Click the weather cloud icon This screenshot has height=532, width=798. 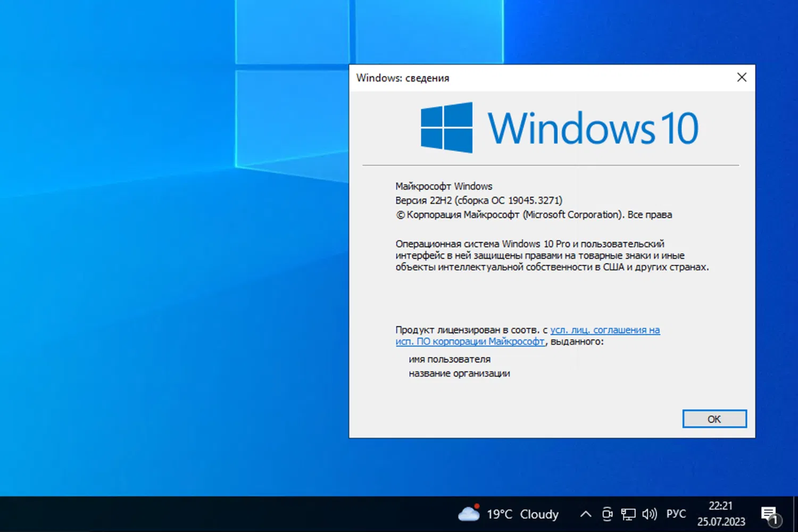[x=469, y=514]
